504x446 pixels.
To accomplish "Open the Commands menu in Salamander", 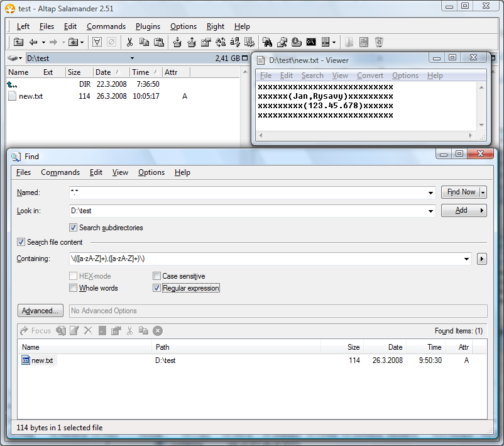I will [106, 26].
